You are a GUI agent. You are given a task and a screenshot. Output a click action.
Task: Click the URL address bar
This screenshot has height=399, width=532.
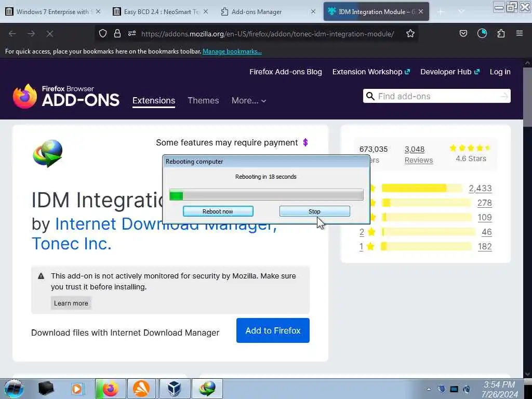pyautogui.click(x=268, y=34)
